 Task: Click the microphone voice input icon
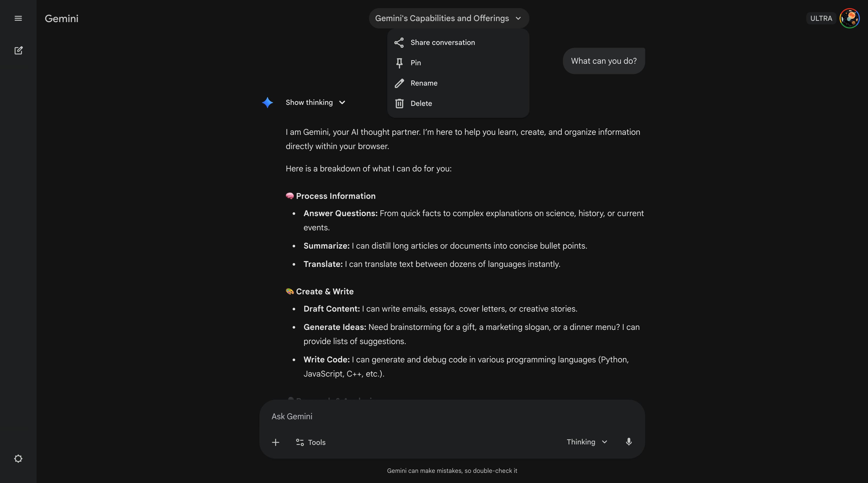pyautogui.click(x=628, y=442)
